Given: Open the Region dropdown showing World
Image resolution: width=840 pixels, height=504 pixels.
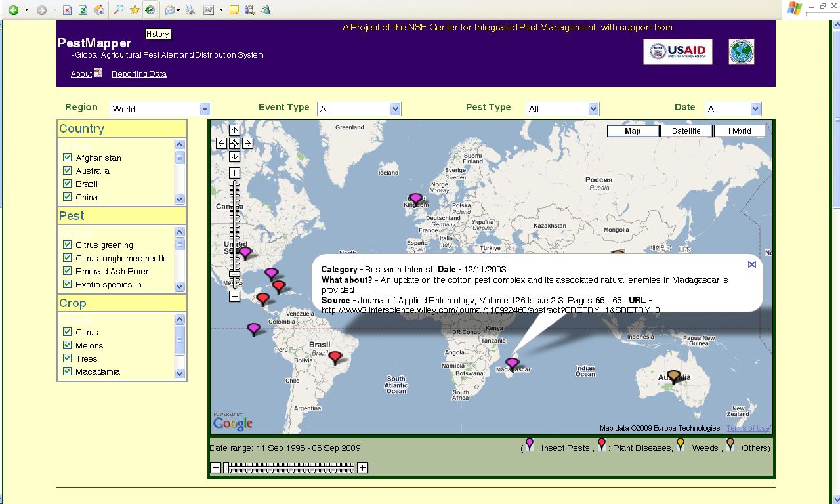Looking at the screenshot, I should pos(205,109).
